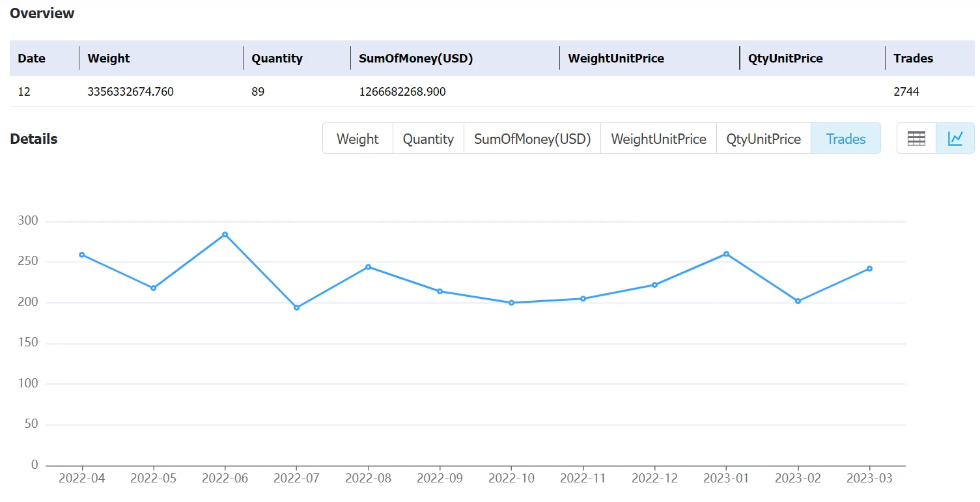Select the Weight details tab
Screen dimensions: 980x502
tap(357, 139)
